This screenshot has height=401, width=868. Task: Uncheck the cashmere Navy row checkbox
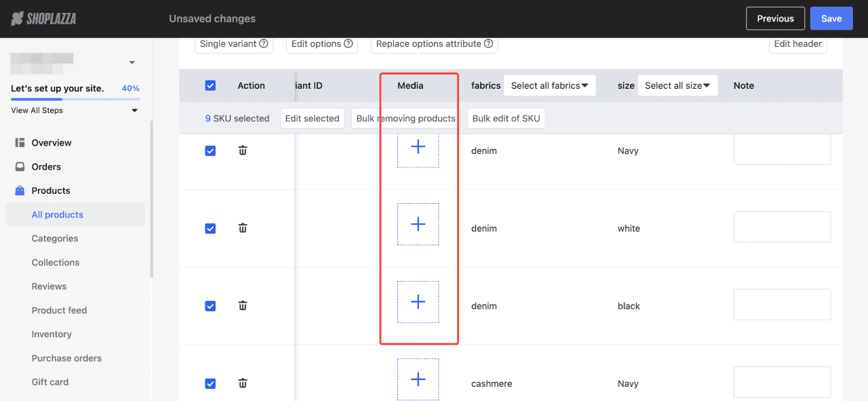coord(210,383)
